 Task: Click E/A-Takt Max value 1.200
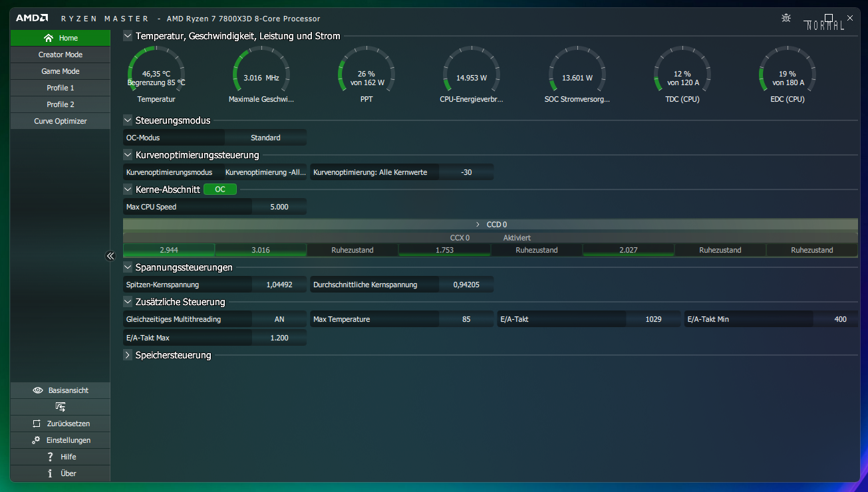click(279, 338)
